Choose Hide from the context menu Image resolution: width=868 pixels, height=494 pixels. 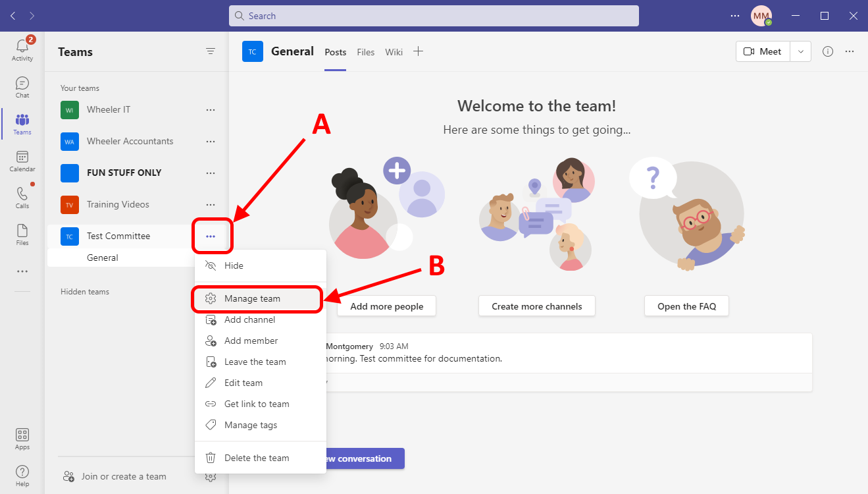point(261,265)
